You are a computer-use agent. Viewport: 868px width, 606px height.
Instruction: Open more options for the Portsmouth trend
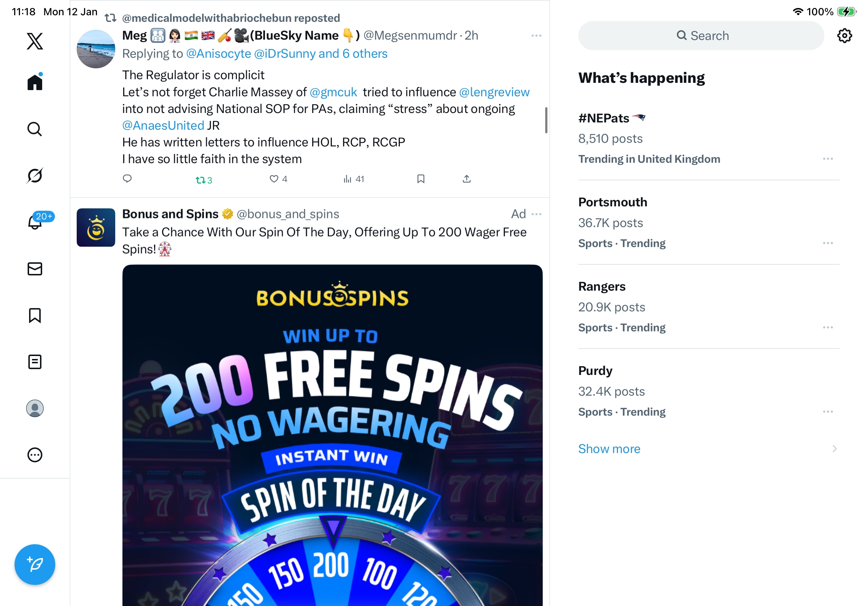coord(828,243)
